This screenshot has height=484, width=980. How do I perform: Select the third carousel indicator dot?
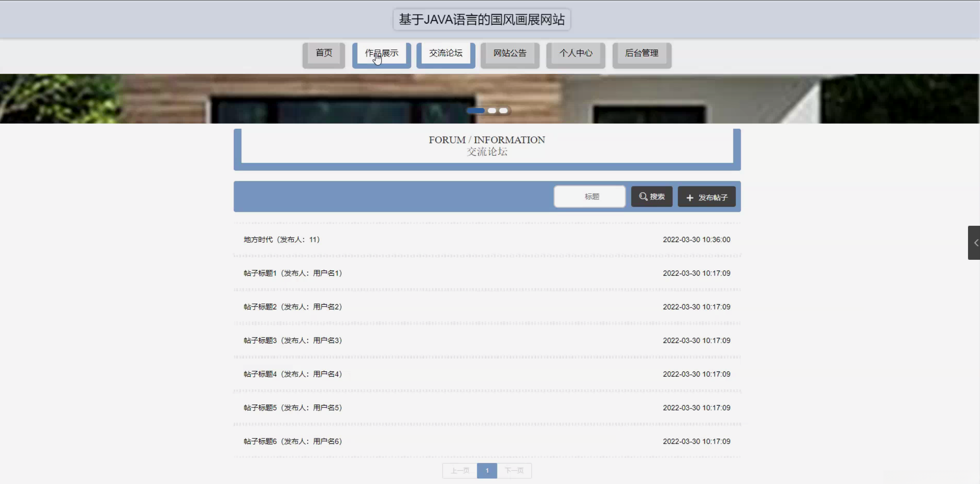pyautogui.click(x=503, y=111)
